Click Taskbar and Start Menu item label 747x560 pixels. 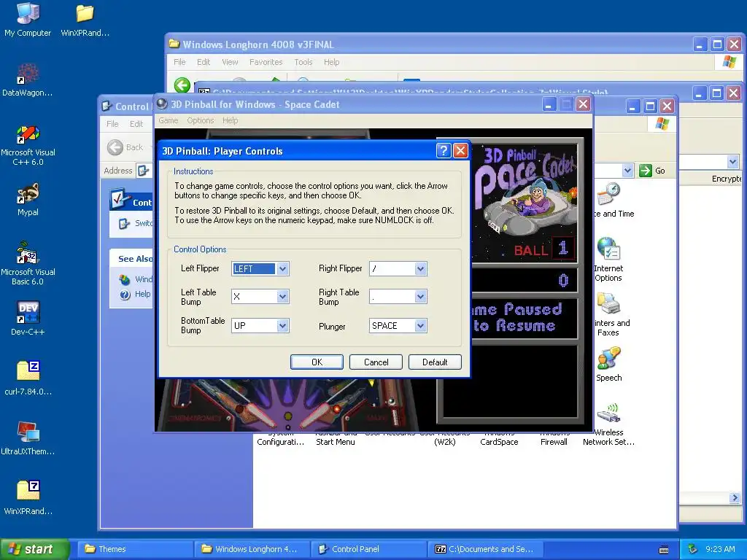[x=336, y=437]
